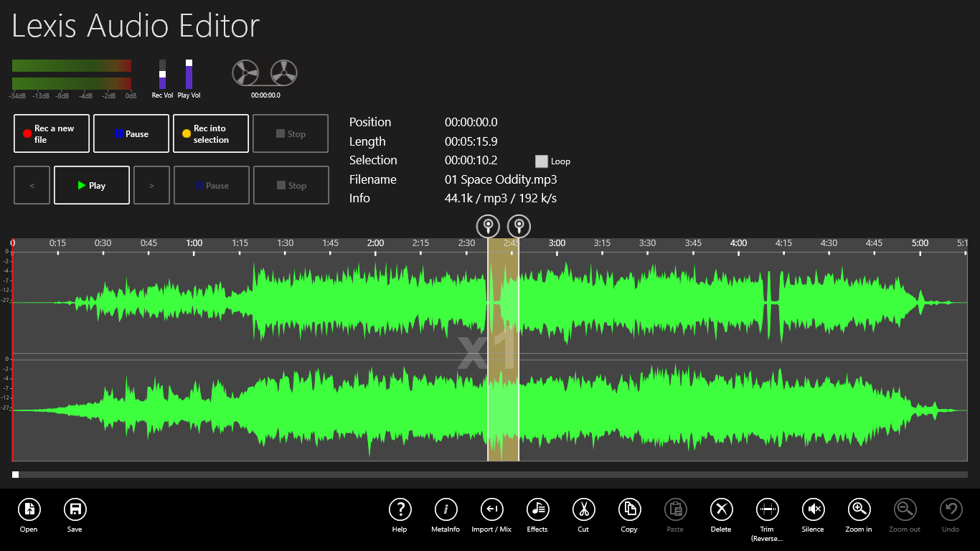
Task: Pause recording with the blue Pause button
Action: click(x=131, y=133)
